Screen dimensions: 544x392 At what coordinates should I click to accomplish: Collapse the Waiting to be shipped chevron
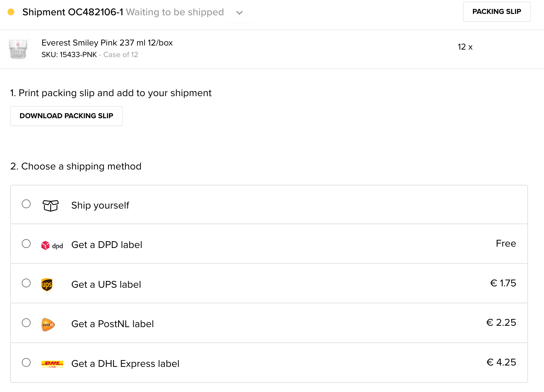point(239,13)
